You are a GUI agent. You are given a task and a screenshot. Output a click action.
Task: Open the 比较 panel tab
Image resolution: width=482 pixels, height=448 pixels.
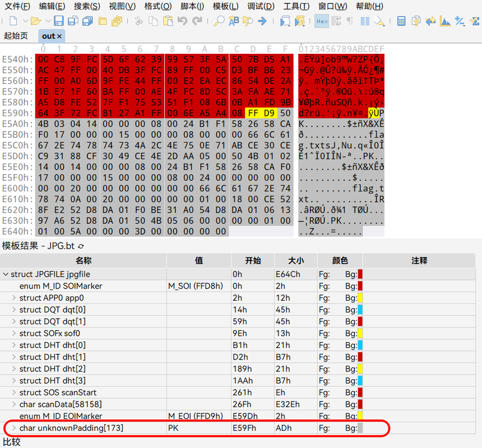12,442
